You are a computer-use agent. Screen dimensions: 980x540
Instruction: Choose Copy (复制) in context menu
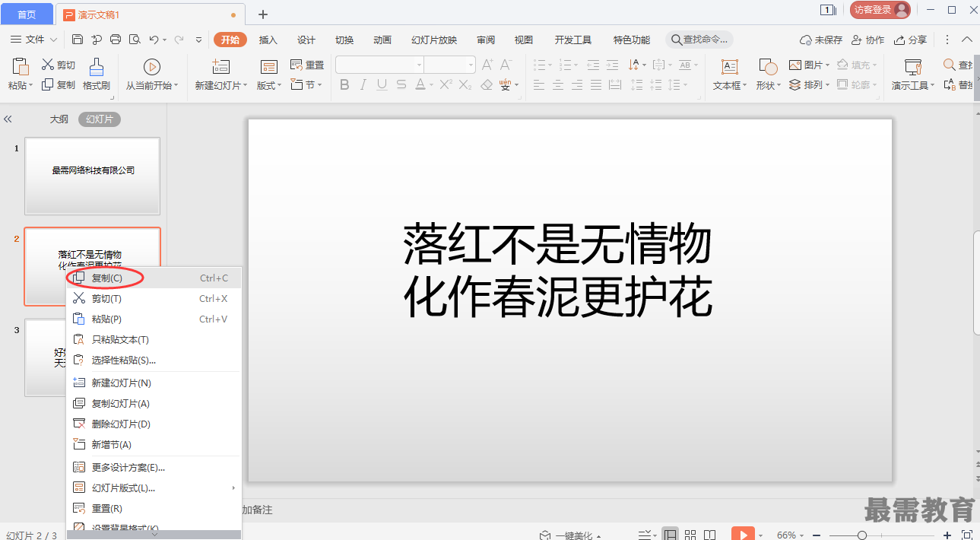[x=154, y=278]
